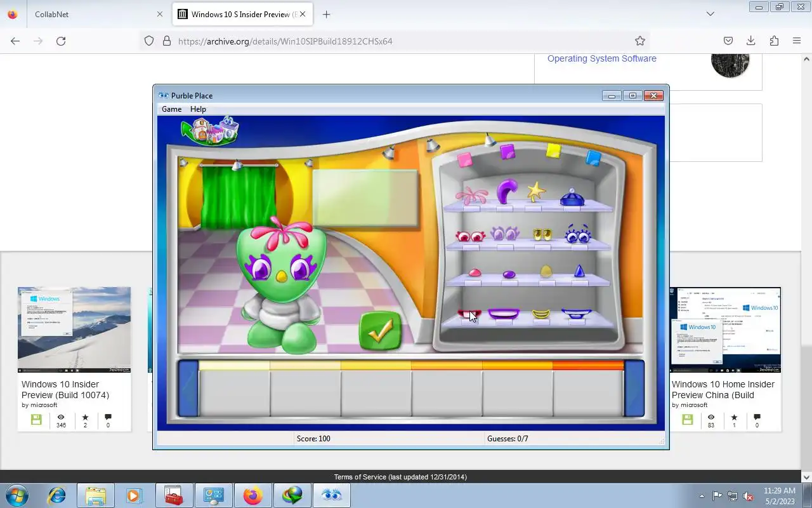812x508 pixels.
Task: Open the Game menu
Action: click(171, 109)
